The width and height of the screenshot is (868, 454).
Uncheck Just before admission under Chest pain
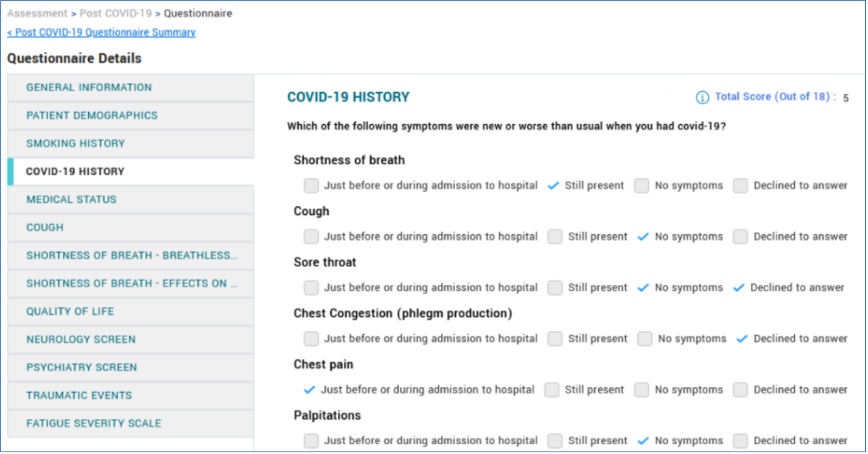(309, 390)
